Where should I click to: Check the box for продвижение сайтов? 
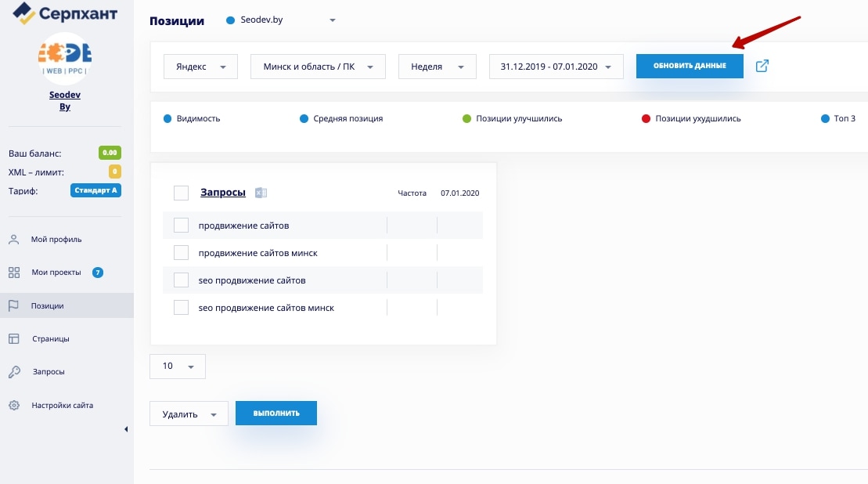[181, 226]
